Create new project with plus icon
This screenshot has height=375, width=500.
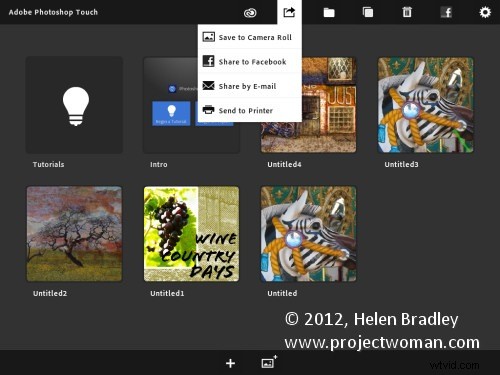point(230,363)
